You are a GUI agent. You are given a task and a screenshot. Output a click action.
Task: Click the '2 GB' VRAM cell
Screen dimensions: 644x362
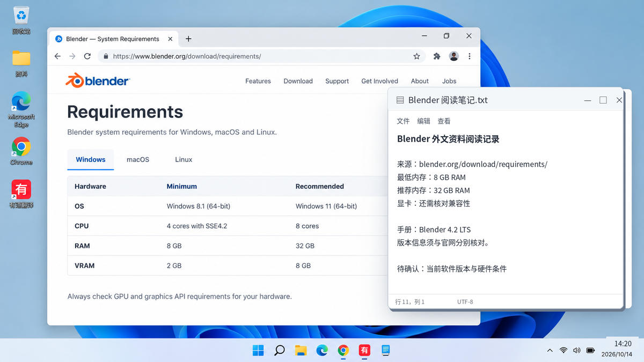pyautogui.click(x=174, y=265)
